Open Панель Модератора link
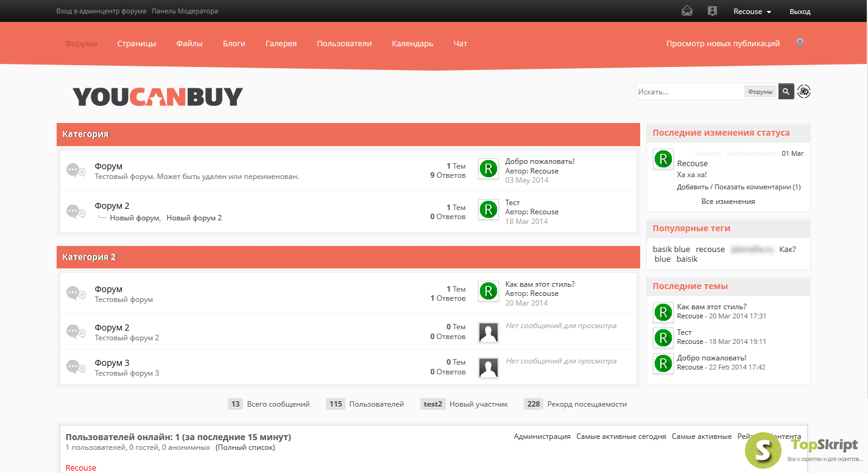This screenshot has height=473, width=868. pyautogui.click(x=185, y=11)
